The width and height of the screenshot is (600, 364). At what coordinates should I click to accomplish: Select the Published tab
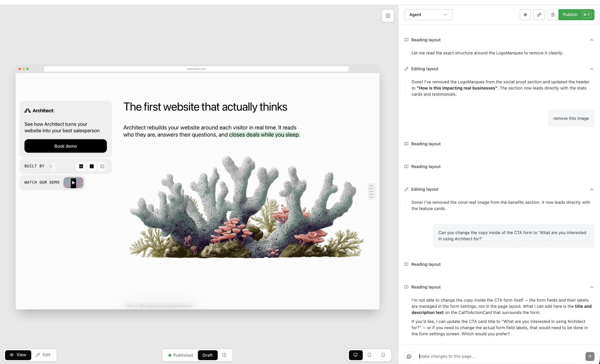point(183,355)
